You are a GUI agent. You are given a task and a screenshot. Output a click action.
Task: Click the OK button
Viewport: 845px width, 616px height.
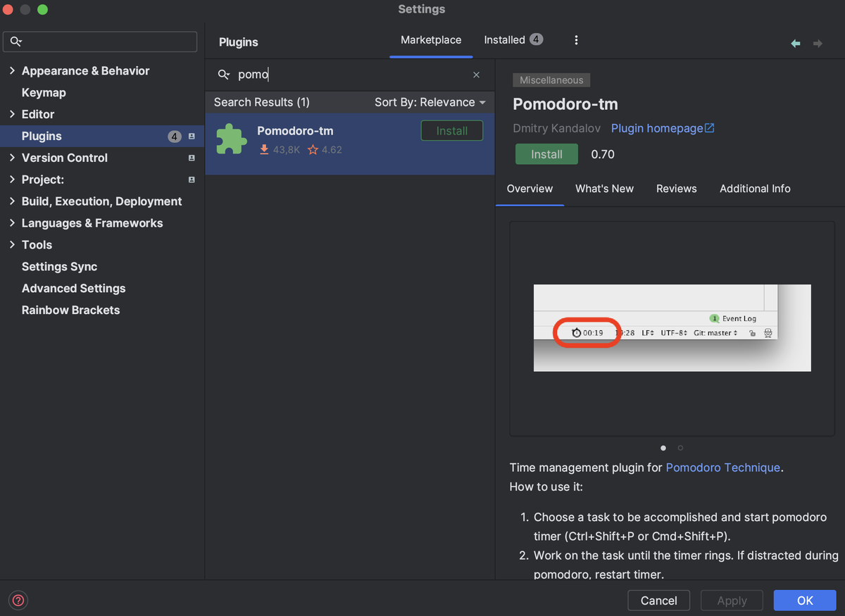point(805,601)
